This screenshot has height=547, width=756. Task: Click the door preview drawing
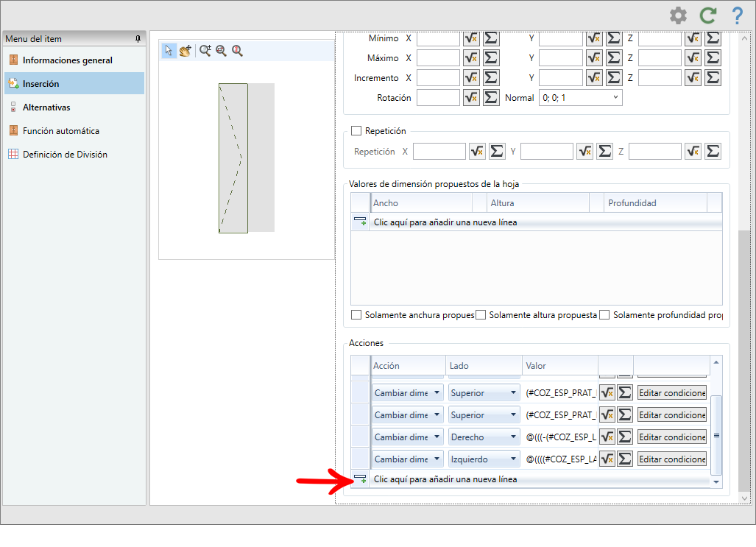[x=233, y=158]
